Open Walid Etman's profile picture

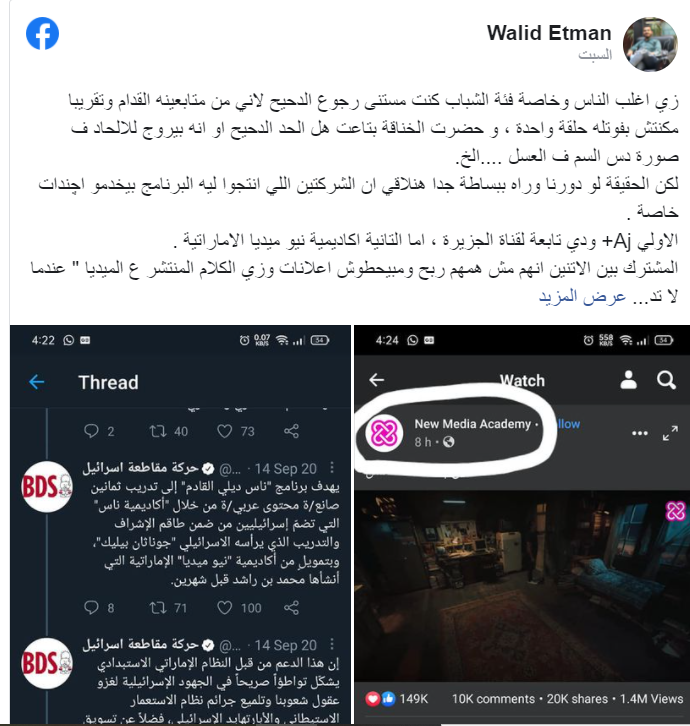650,44
